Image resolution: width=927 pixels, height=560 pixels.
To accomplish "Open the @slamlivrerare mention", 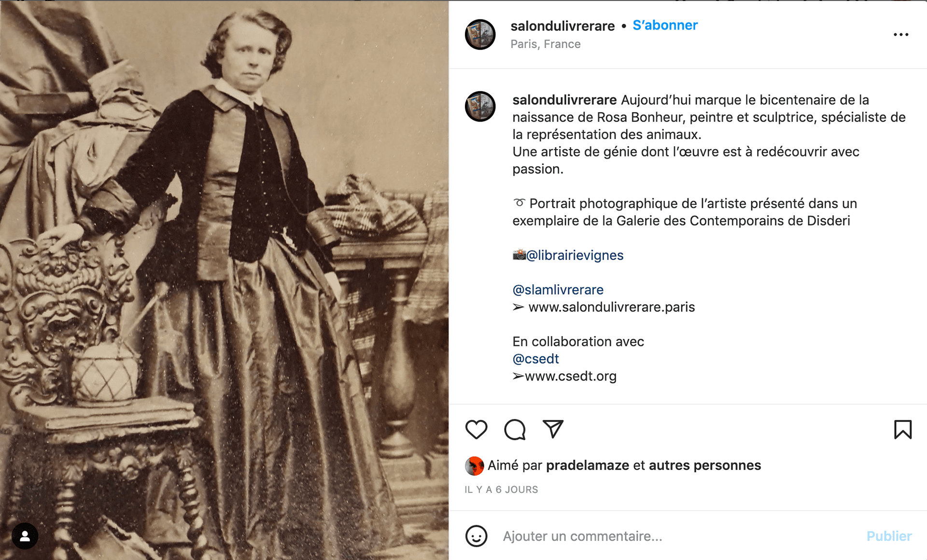I will (558, 290).
